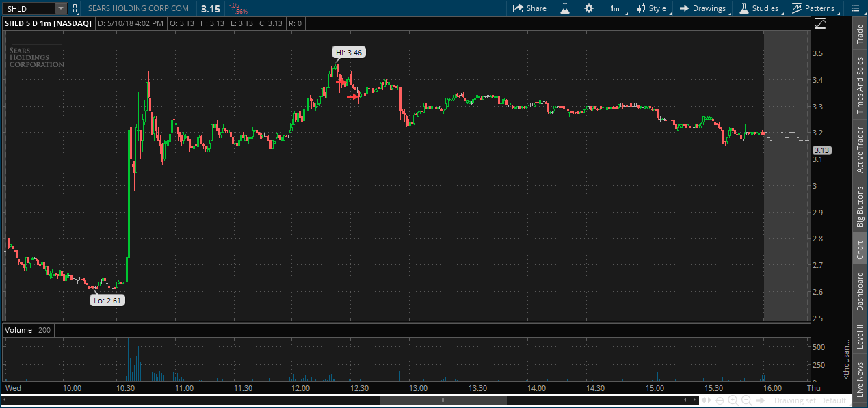This screenshot has height=408, width=868.
Task: Click the 16:00 time axis label
Action: [772, 388]
